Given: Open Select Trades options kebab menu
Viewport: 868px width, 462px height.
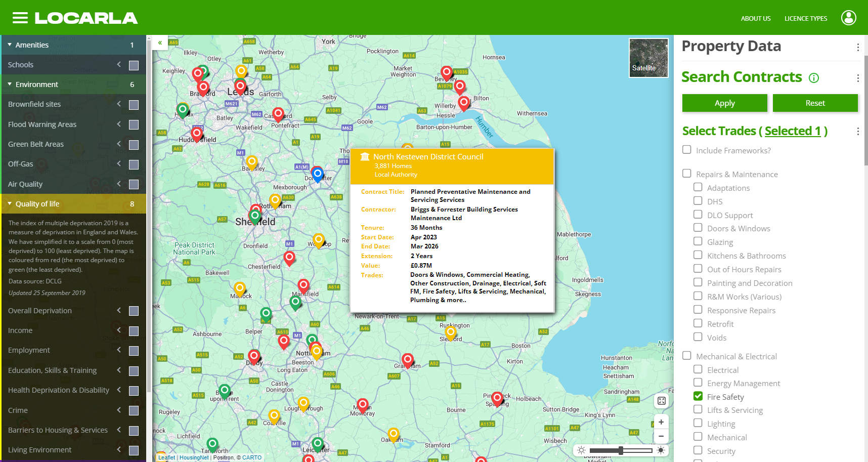Looking at the screenshot, I should (858, 131).
